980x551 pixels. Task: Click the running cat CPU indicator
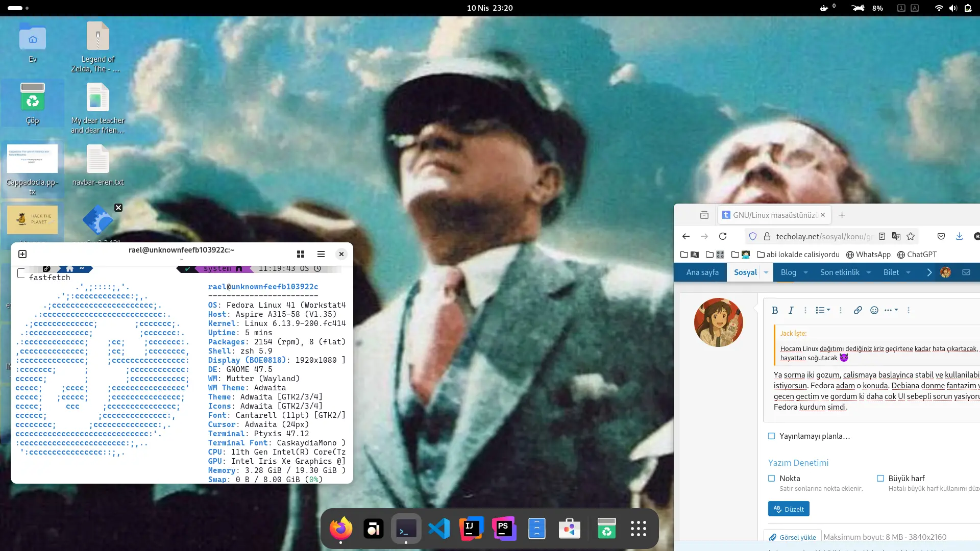pyautogui.click(x=858, y=8)
